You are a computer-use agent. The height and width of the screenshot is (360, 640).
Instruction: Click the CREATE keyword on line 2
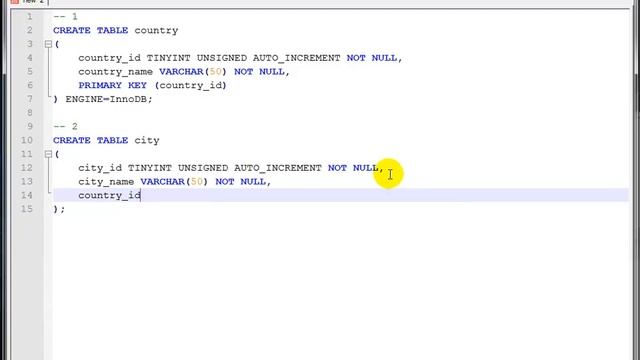click(x=72, y=31)
